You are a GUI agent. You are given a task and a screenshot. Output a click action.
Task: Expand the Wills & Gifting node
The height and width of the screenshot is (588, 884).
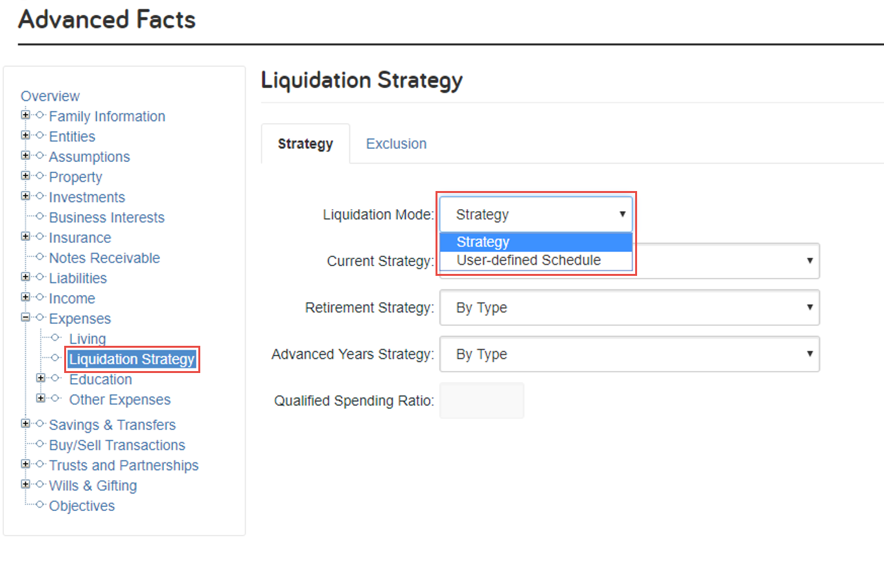[25, 484]
